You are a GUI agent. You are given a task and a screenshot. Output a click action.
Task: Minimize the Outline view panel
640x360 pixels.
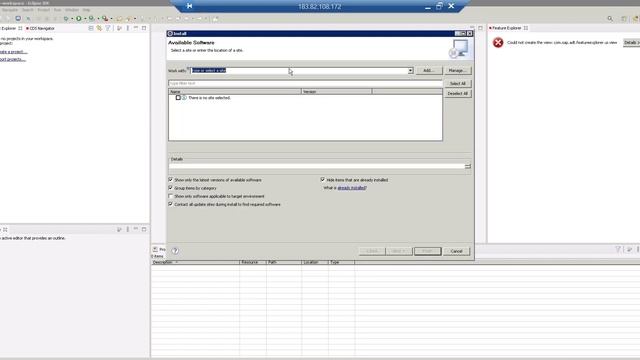coord(136,229)
